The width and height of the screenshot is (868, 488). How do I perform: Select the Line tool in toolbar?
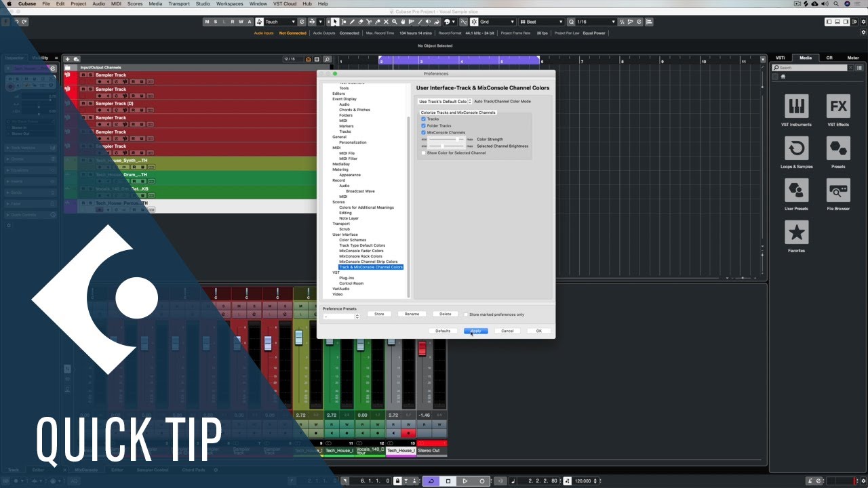click(420, 22)
